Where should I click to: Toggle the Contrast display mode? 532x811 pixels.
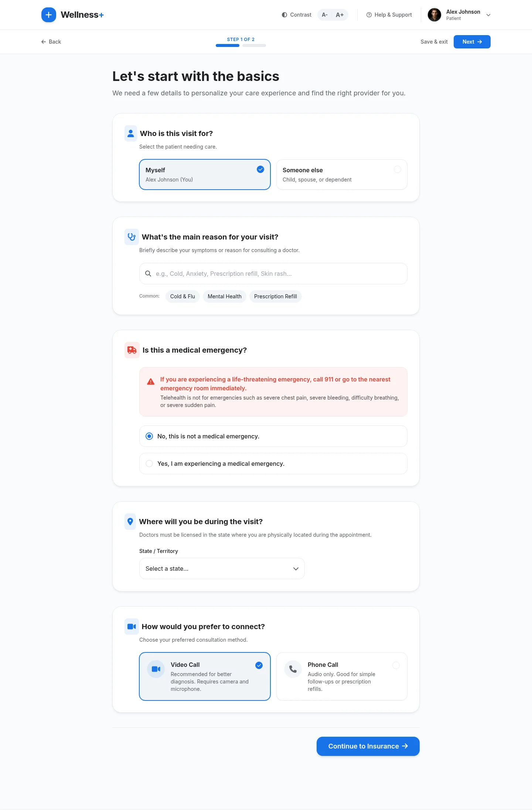pos(296,15)
